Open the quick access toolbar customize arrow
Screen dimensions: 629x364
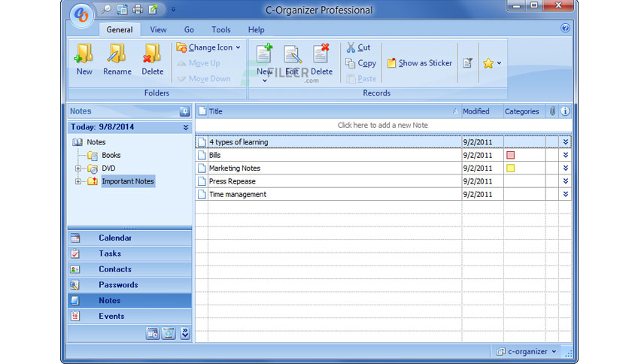tap(173, 9)
